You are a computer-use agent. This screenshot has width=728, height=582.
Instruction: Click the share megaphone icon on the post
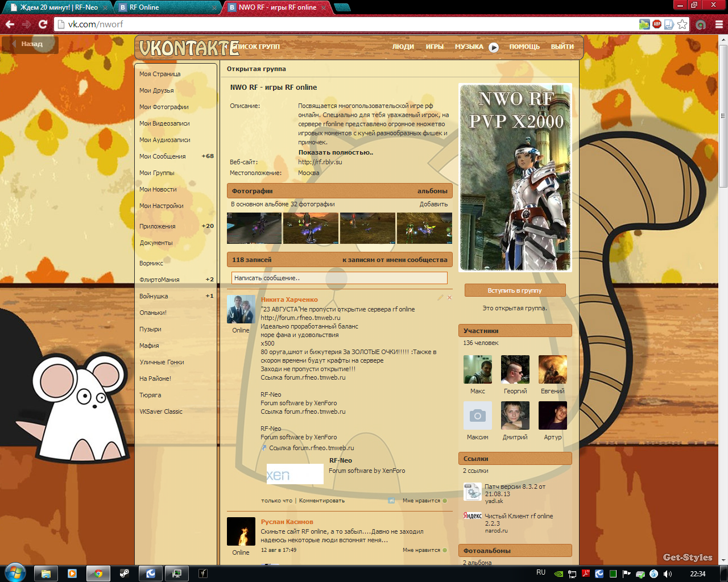click(391, 501)
